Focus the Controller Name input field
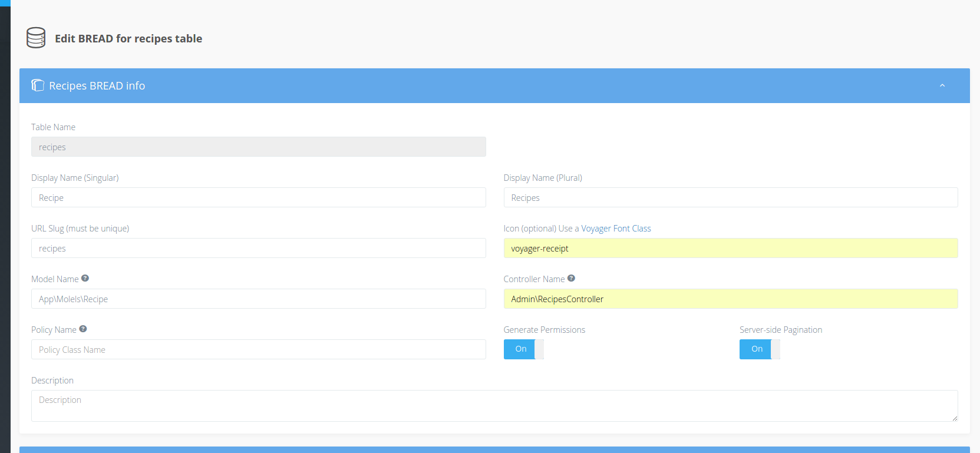This screenshot has width=980, height=453. point(731,299)
